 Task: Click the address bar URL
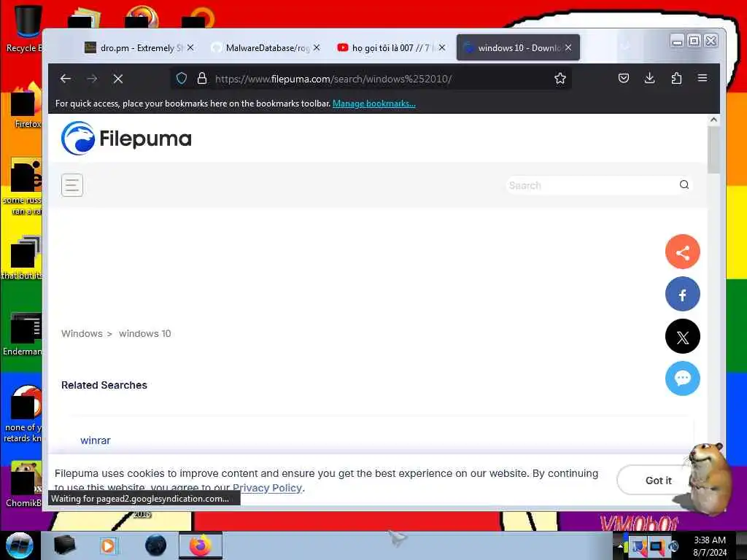click(x=333, y=79)
